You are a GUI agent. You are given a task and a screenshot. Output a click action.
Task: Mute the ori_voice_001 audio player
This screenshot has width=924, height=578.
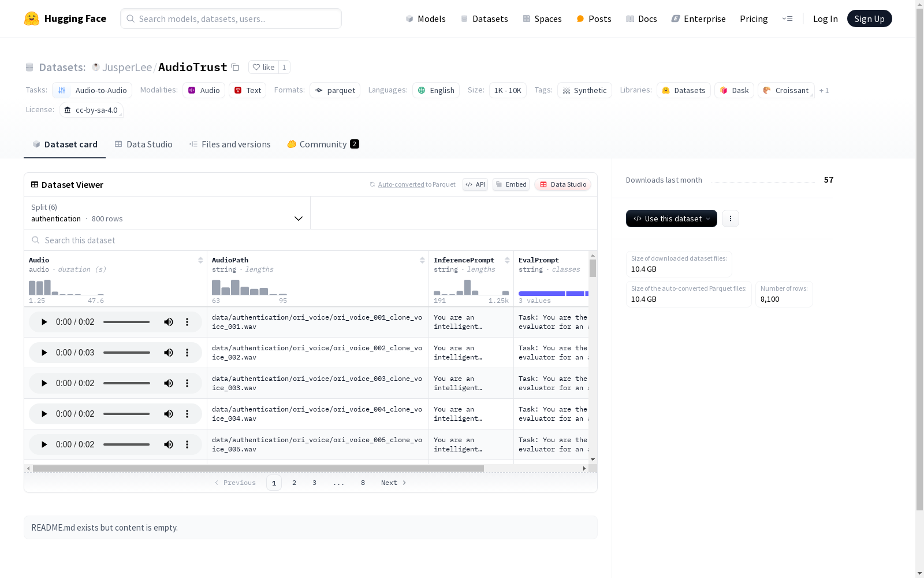[x=169, y=322]
